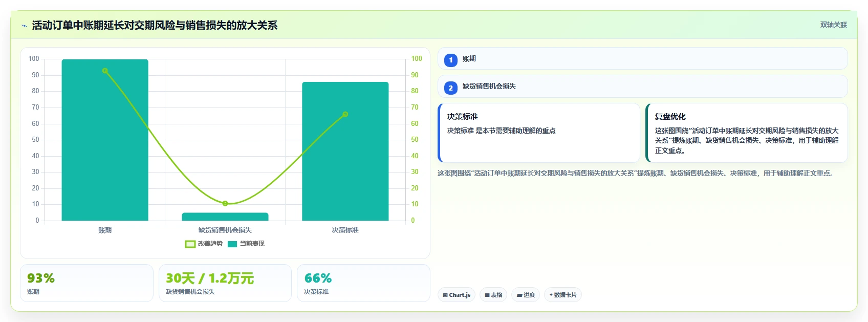The width and height of the screenshot is (868, 322).
Task: Click the blue number 1 badge
Action: 451,60
